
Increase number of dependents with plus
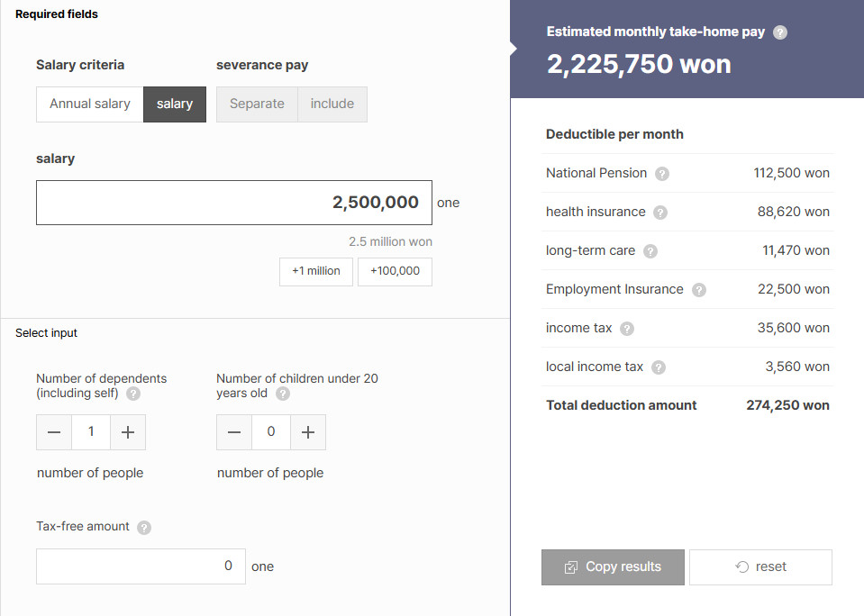(128, 433)
